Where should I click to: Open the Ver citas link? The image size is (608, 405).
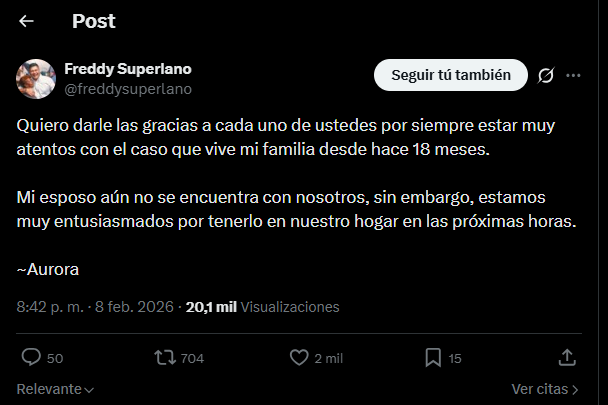pos(545,389)
